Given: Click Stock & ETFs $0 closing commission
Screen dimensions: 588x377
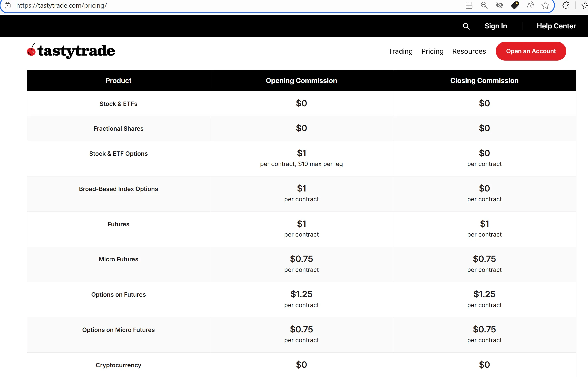Looking at the screenshot, I should [484, 103].
